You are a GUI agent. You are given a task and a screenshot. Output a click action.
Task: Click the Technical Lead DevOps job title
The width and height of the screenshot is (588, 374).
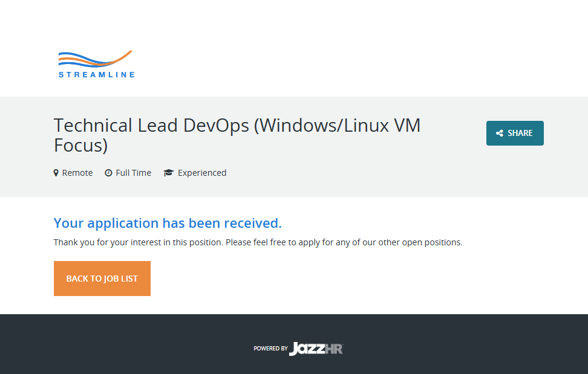(237, 126)
